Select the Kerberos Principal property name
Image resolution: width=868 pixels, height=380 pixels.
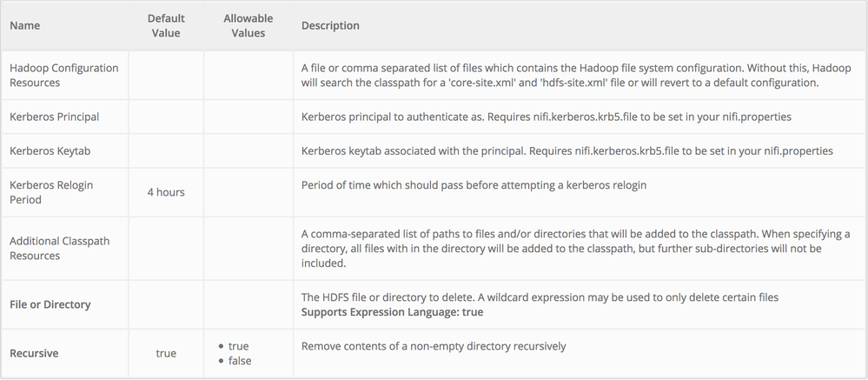point(54,117)
